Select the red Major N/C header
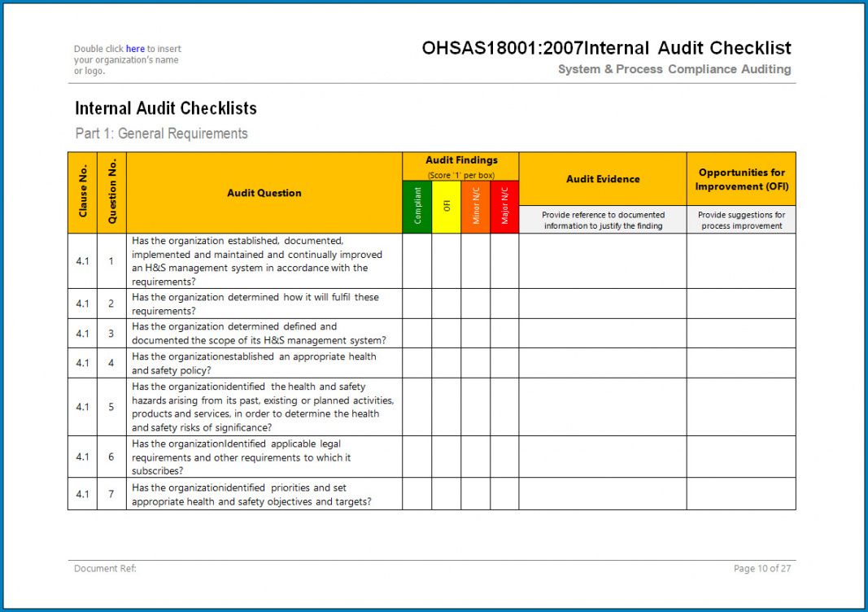This screenshot has width=868, height=612. 504,207
